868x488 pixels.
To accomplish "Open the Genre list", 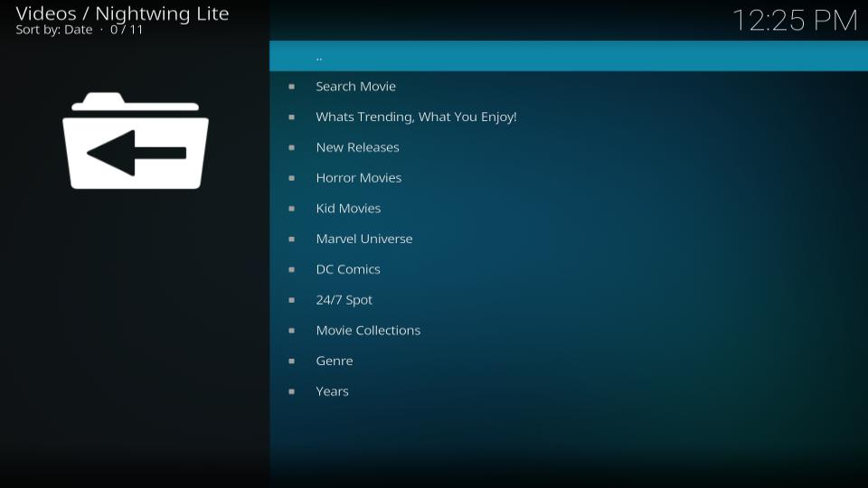I will pos(569,361).
